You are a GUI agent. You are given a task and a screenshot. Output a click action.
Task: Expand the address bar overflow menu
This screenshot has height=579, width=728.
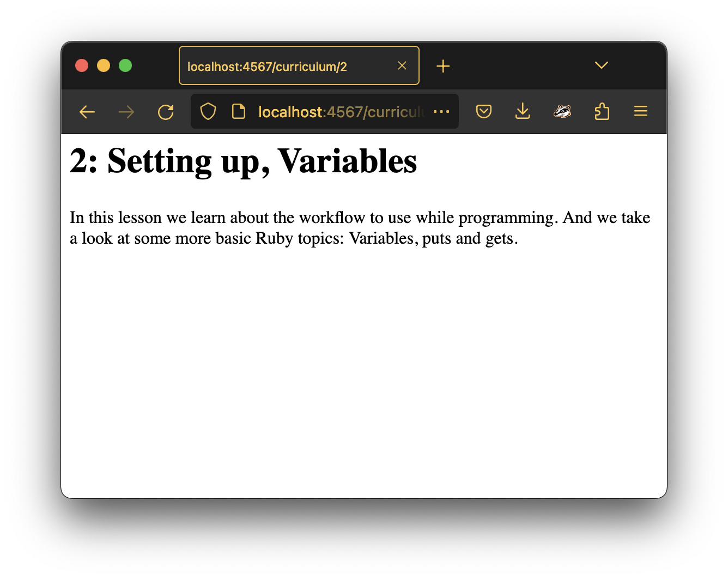click(x=441, y=111)
